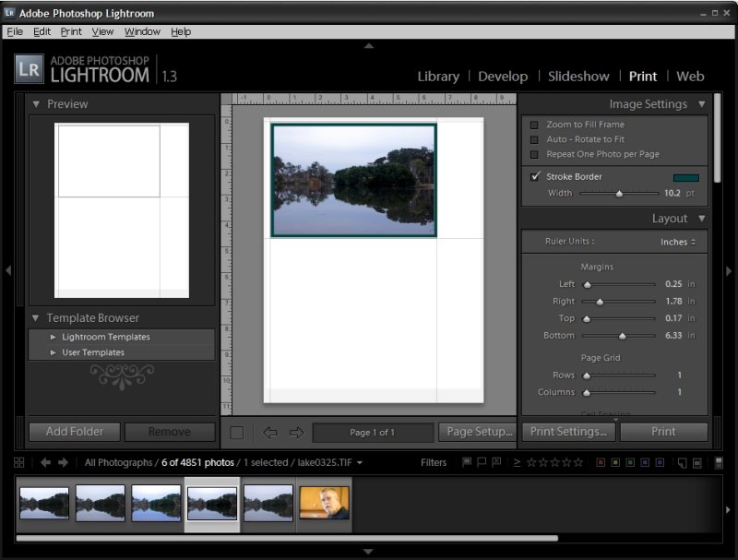Go forward using the filmstrip right arrow

pos(63,462)
